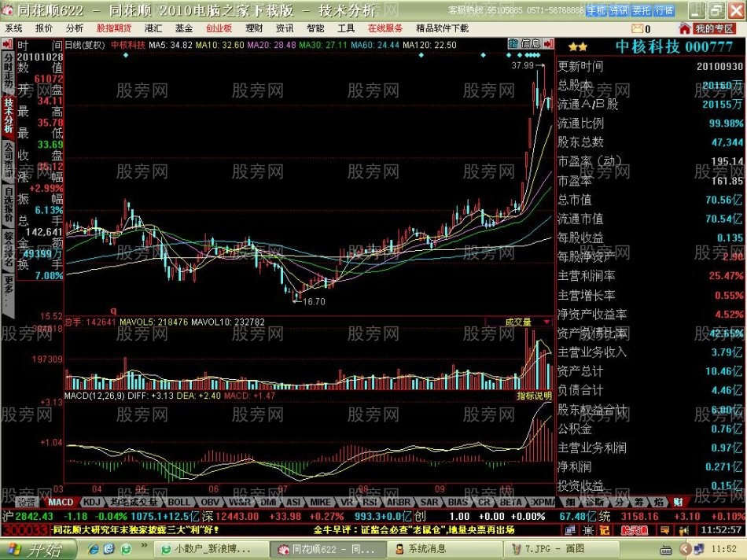This screenshot has width=747, height=560.
Task: Switch to the BOLL indicator tab
Action: [178, 502]
